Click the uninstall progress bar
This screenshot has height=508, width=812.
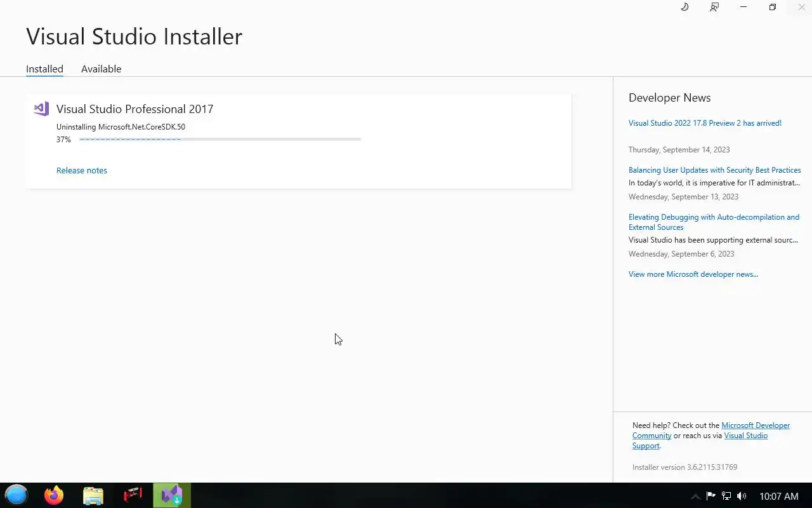click(x=220, y=139)
